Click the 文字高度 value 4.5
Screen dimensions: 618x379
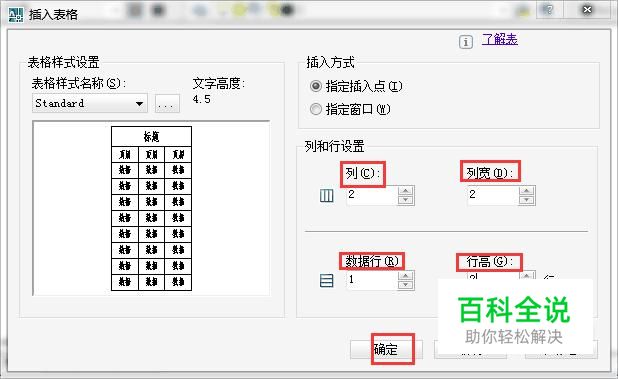(x=201, y=99)
